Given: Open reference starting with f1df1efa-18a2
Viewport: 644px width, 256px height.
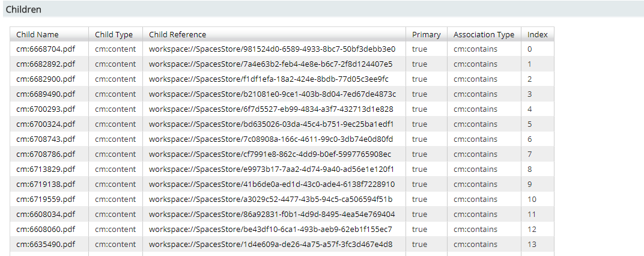Looking at the screenshot, I should coord(269,79).
